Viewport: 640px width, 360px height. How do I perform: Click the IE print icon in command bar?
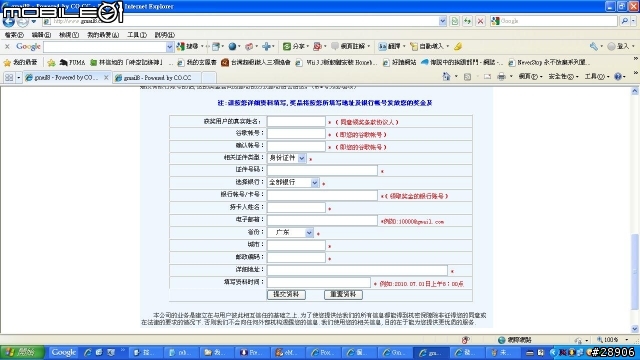point(501,76)
